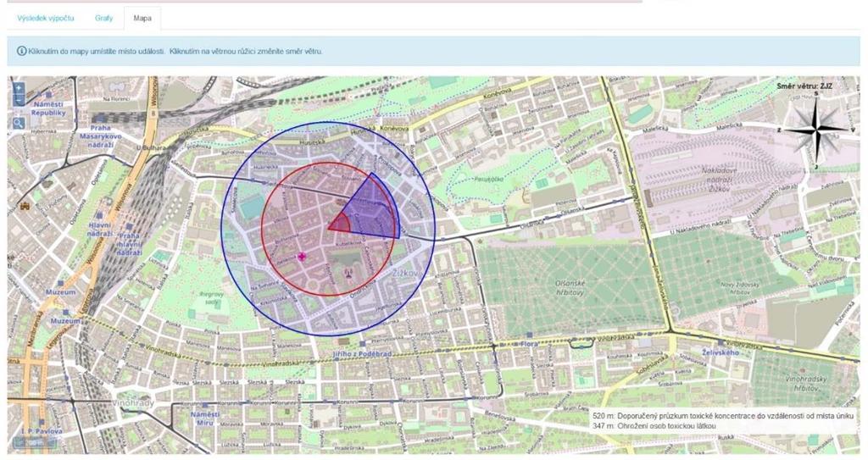The image size is (868, 460).
Task: Click the Jiřího z Poděbrad station label
Action: pos(362,354)
